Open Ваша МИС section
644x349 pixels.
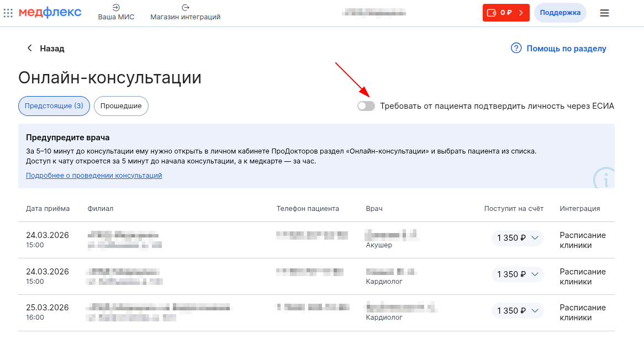click(115, 12)
